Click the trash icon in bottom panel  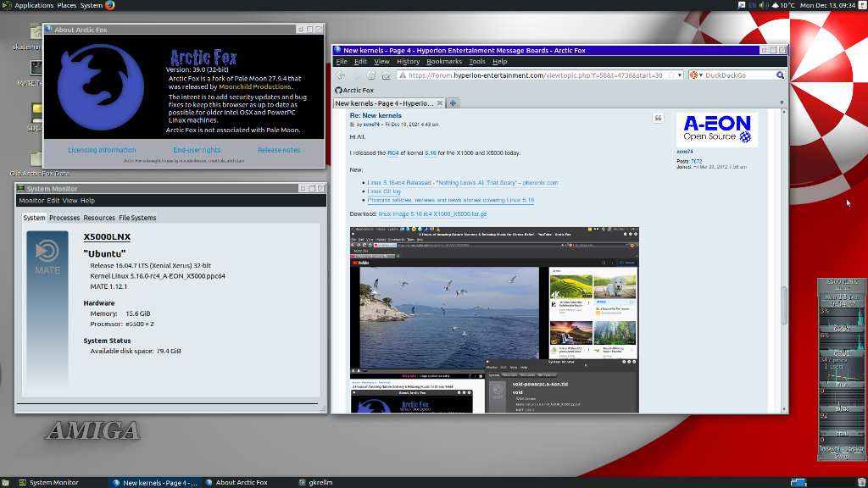coord(861,482)
